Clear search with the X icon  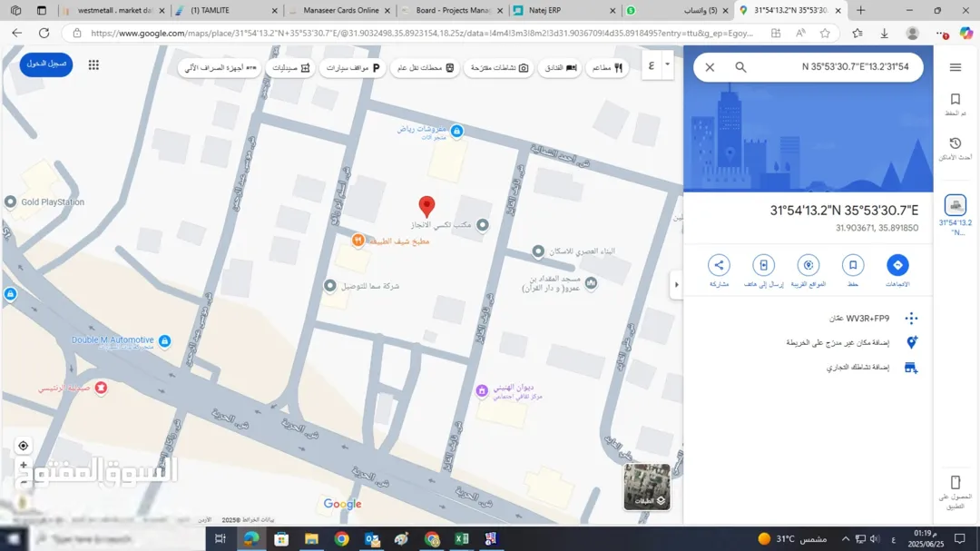710,67
